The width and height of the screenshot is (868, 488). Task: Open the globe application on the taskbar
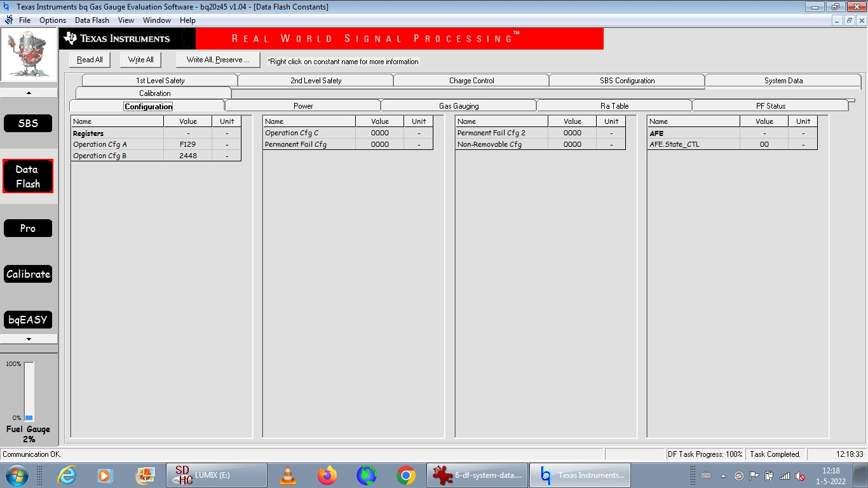click(367, 475)
